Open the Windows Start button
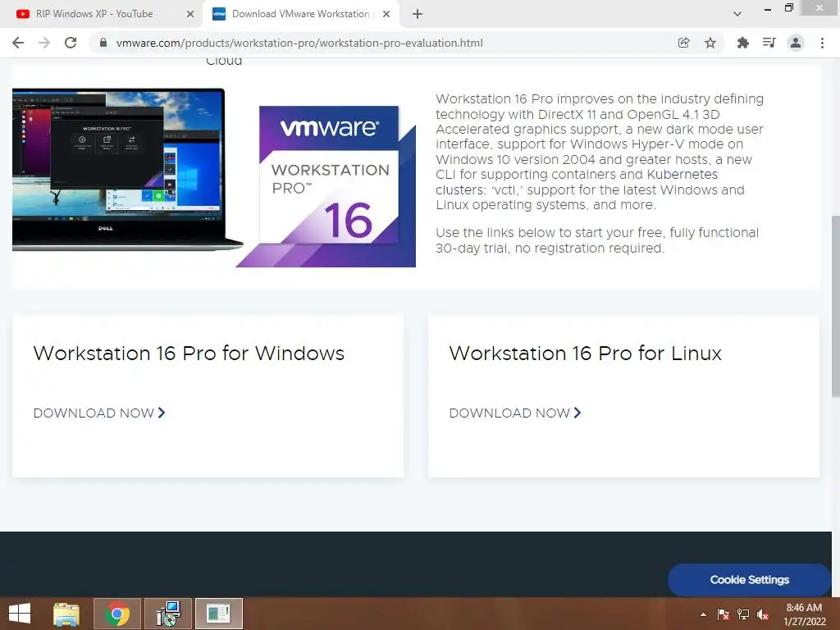840x630 pixels. (x=20, y=614)
